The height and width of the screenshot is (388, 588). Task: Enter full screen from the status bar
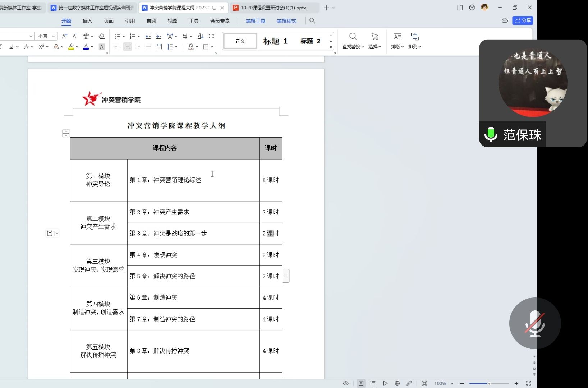(528, 383)
